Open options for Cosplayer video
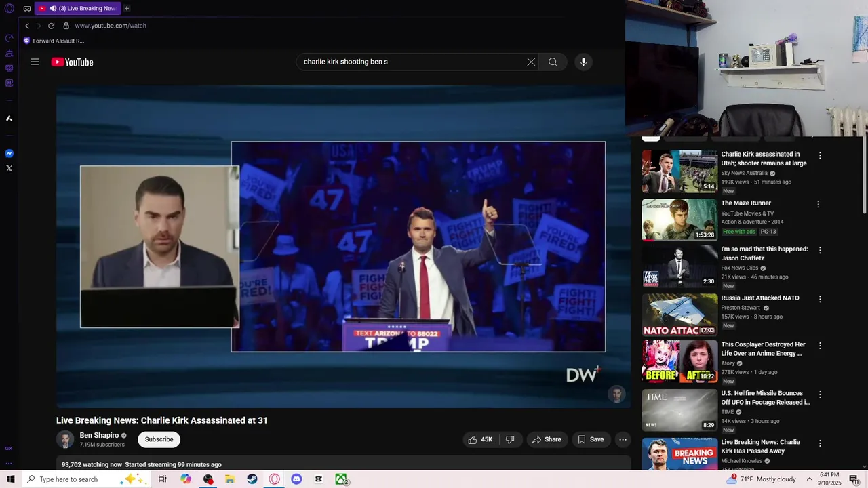Screen dimensions: 868x488 pyautogui.click(x=820, y=346)
